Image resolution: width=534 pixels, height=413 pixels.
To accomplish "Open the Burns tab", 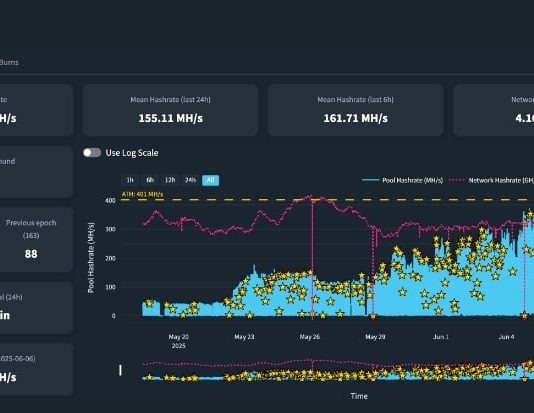I will (9, 62).
